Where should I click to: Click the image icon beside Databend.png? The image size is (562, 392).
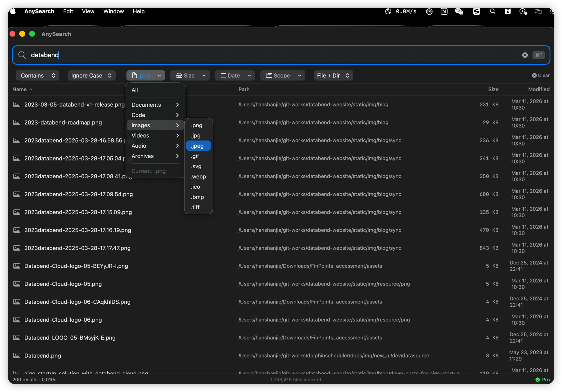point(17,355)
